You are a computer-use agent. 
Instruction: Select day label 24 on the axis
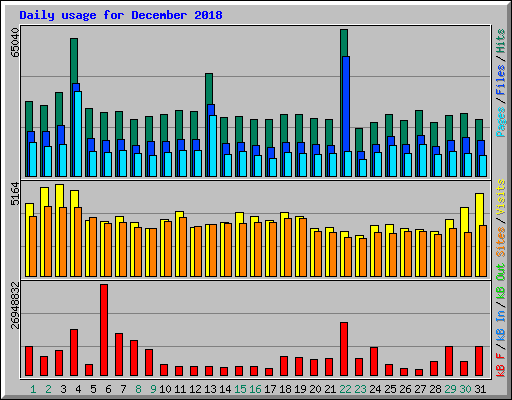[x=375, y=389]
